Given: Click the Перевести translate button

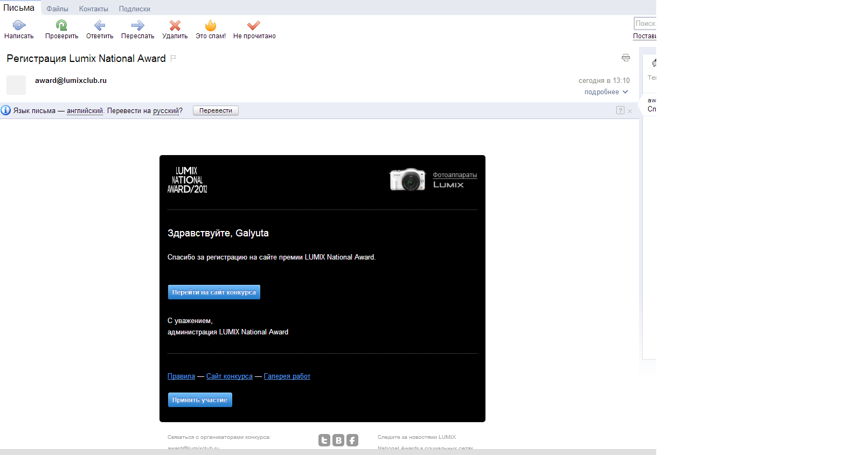Looking at the screenshot, I should pyautogui.click(x=216, y=110).
